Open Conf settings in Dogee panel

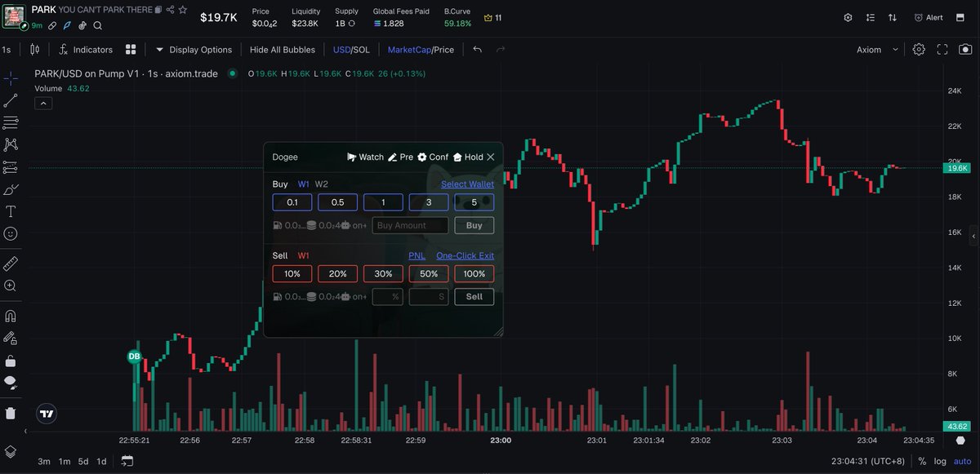coord(433,157)
